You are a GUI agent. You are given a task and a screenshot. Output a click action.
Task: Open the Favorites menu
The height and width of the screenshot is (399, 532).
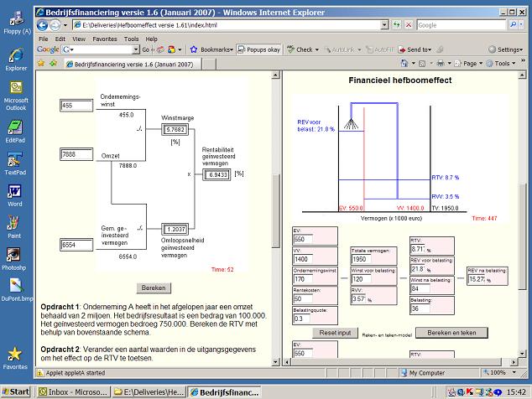(x=105, y=39)
